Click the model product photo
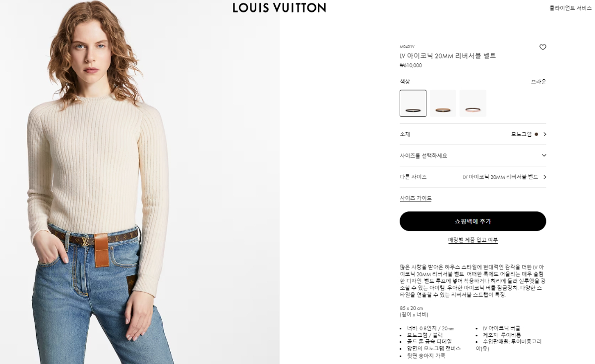 pyautogui.click(x=139, y=182)
